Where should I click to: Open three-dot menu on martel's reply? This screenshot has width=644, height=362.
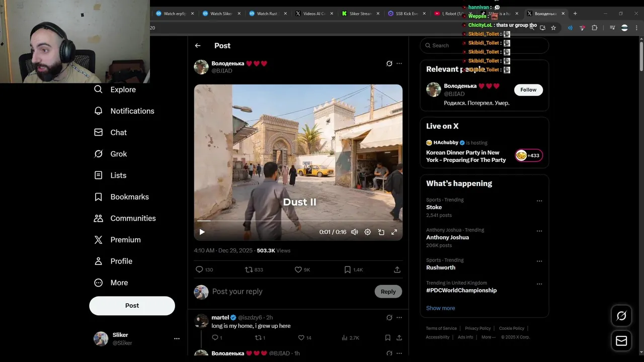click(399, 318)
